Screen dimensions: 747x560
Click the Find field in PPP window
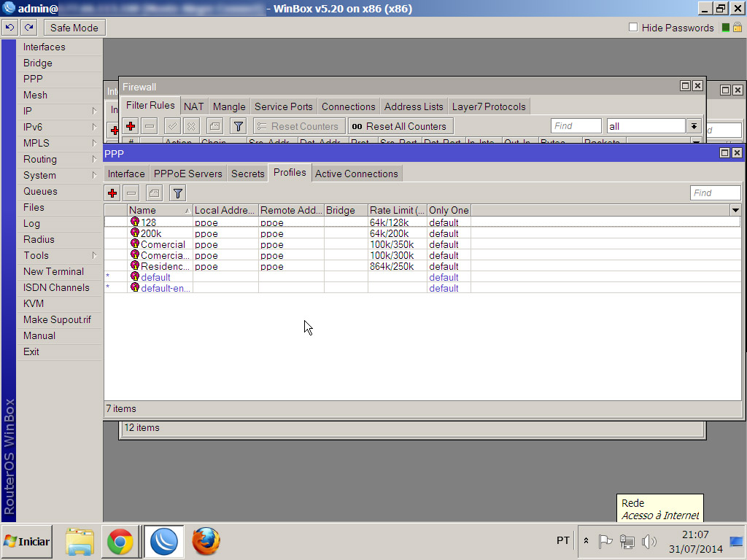point(715,192)
